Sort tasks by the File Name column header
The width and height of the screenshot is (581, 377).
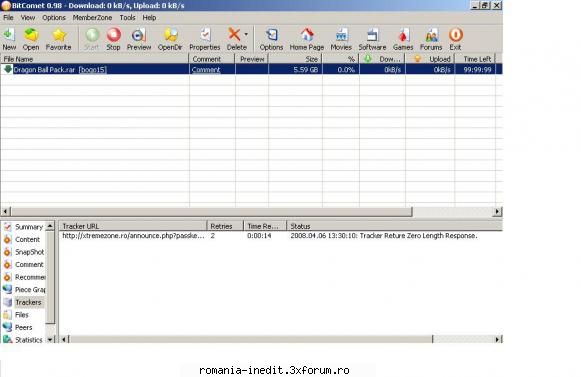point(94,59)
